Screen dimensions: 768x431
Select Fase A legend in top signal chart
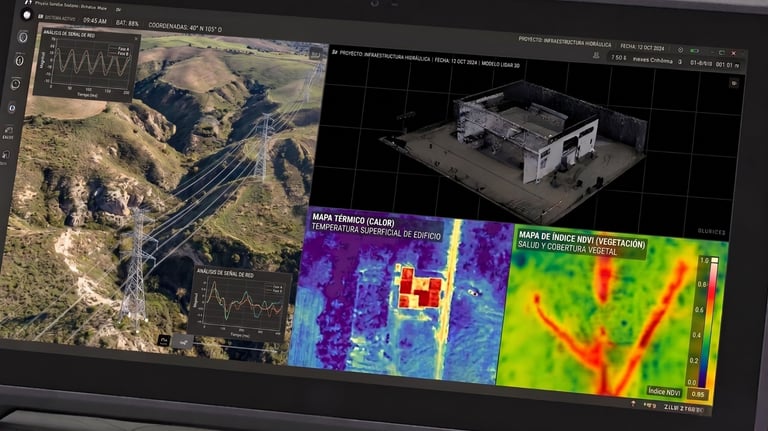[121, 48]
